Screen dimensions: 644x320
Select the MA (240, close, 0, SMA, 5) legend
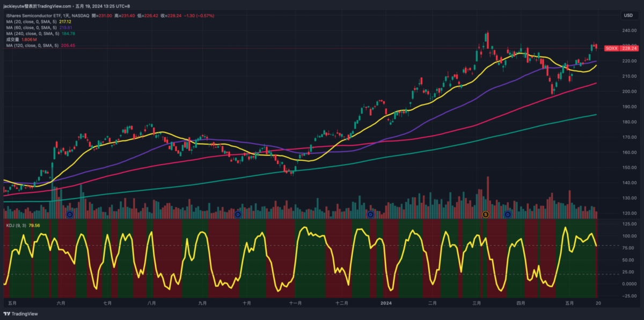[x=36, y=33]
